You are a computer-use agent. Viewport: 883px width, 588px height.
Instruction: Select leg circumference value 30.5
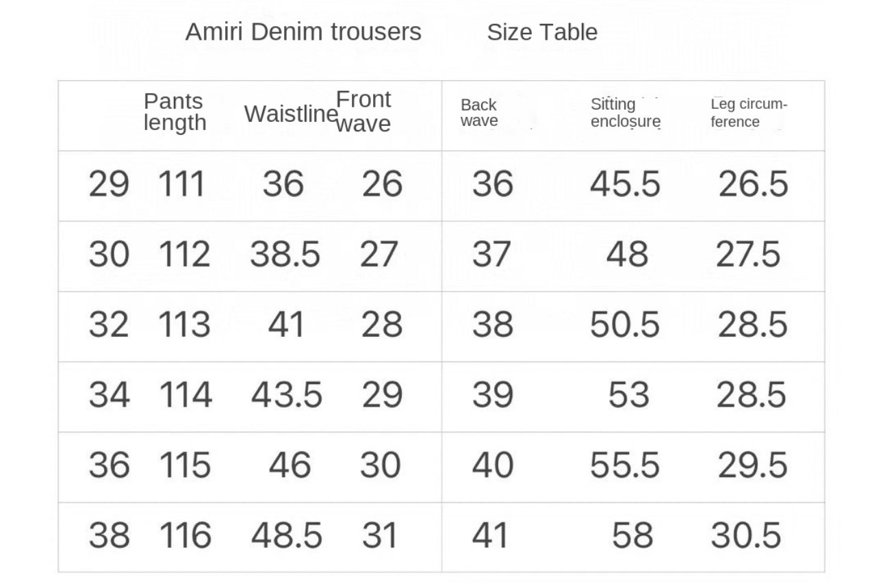click(x=746, y=535)
